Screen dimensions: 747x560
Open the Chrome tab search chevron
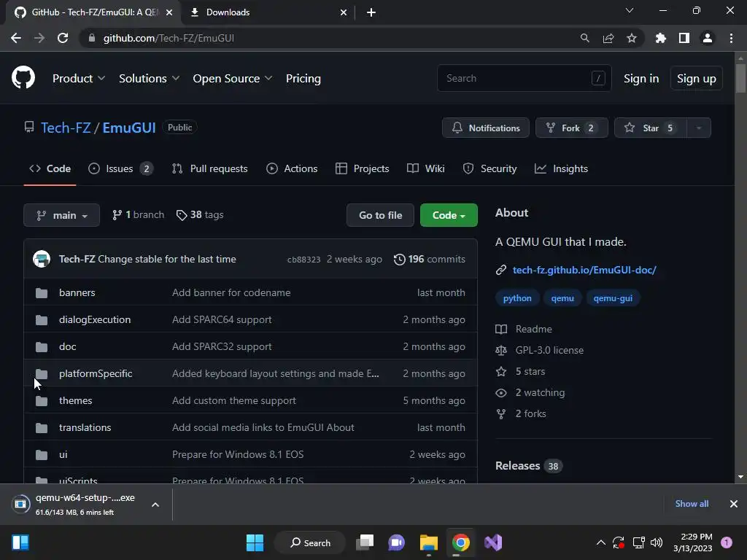click(630, 10)
